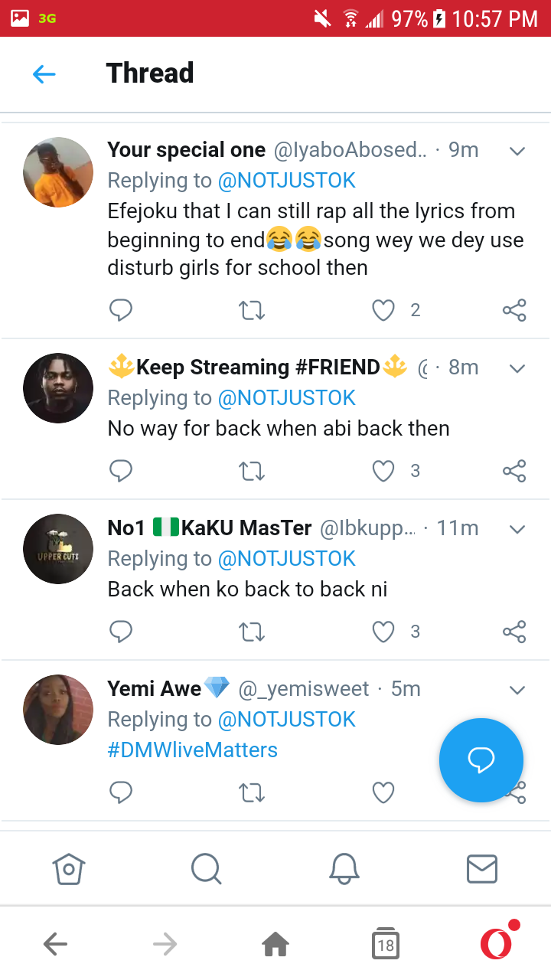This screenshot has height=980, width=551.
Task: Open the search magnifier in bottom bar
Action: click(x=206, y=869)
